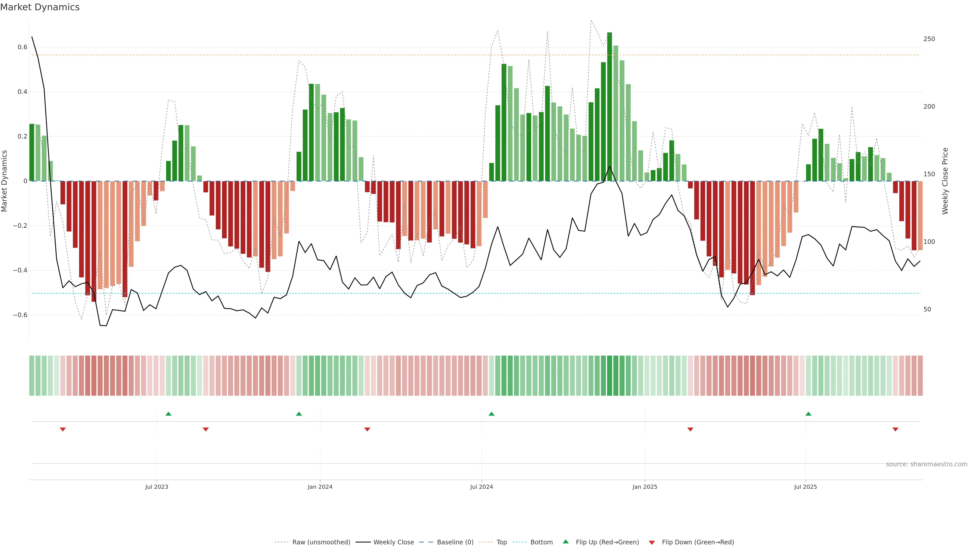The height and width of the screenshot is (551, 980).
Task: Click the Market Dynamics chart title
Action: [40, 7]
